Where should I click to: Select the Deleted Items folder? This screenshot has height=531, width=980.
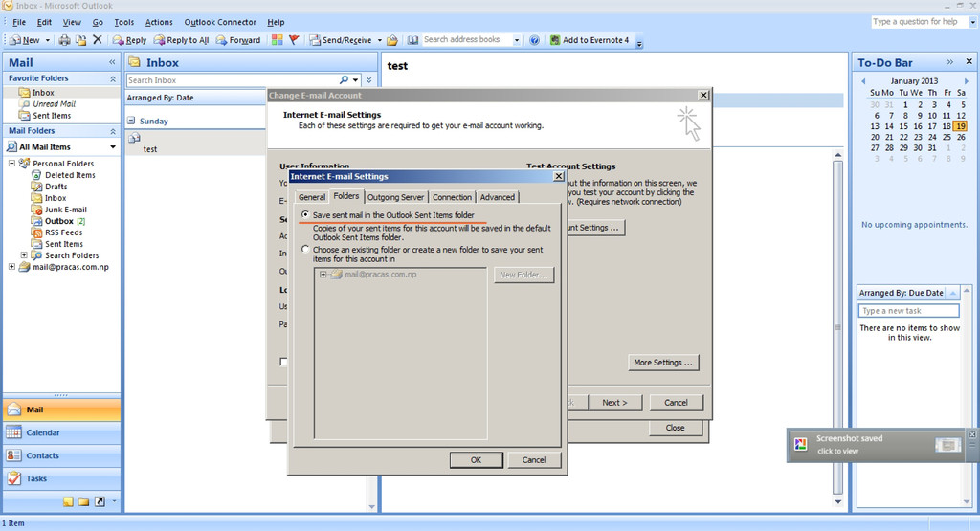(70, 175)
